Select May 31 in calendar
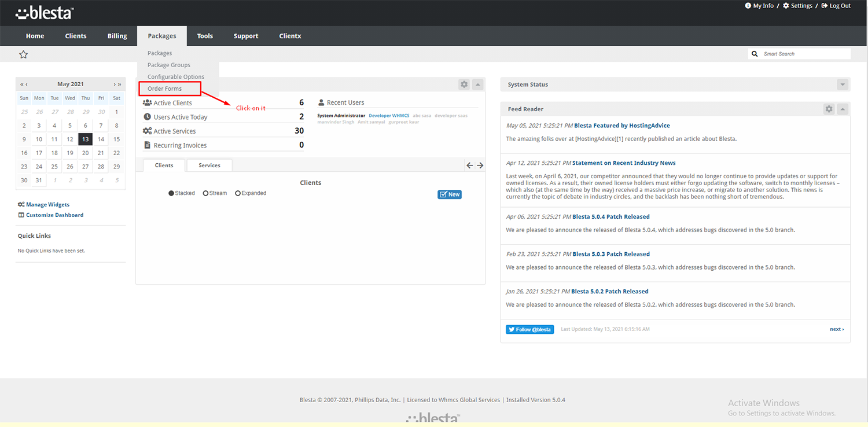868x427 pixels. coord(39,180)
